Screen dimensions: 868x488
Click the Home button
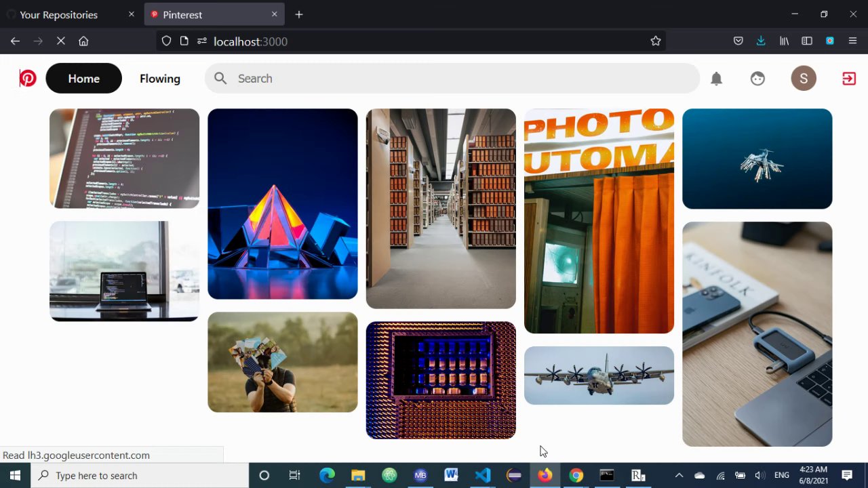coord(84,79)
